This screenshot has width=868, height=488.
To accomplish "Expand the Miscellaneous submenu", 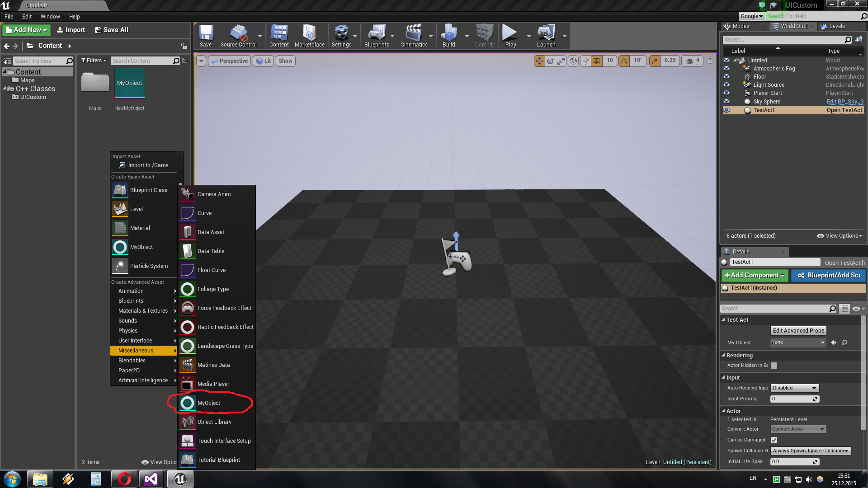I will [143, 350].
